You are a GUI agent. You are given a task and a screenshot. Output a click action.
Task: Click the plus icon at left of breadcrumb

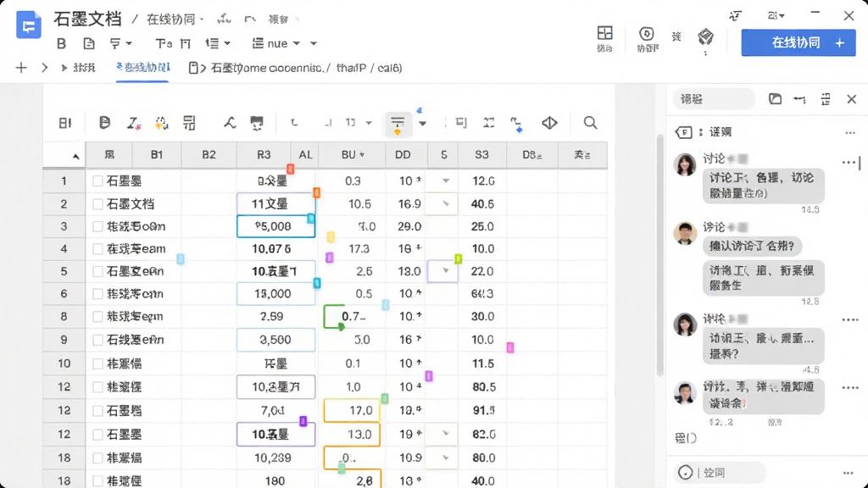pyautogui.click(x=21, y=68)
